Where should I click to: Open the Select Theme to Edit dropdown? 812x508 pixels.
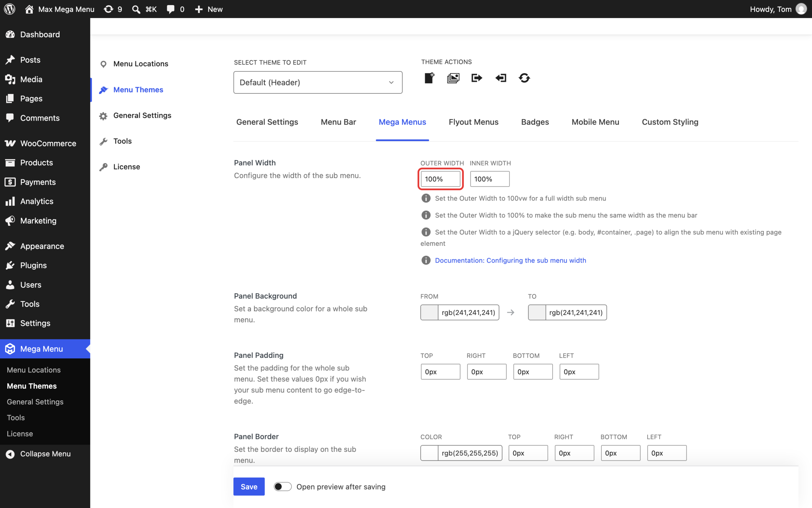coord(318,82)
